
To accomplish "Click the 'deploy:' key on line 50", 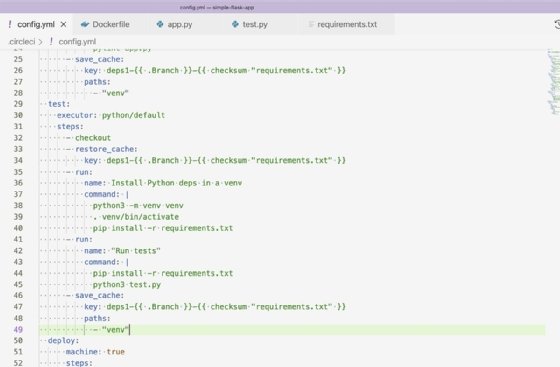I will 64,340.
